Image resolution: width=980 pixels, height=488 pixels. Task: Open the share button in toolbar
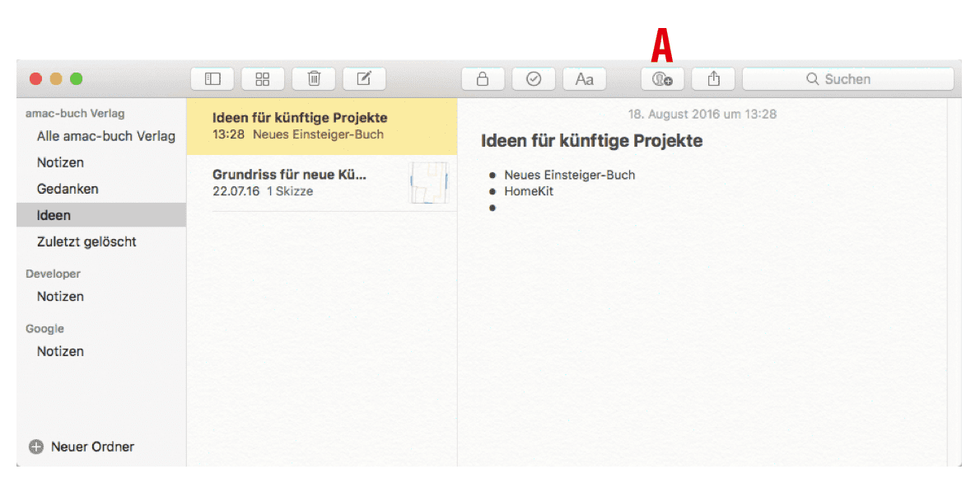coord(713,79)
